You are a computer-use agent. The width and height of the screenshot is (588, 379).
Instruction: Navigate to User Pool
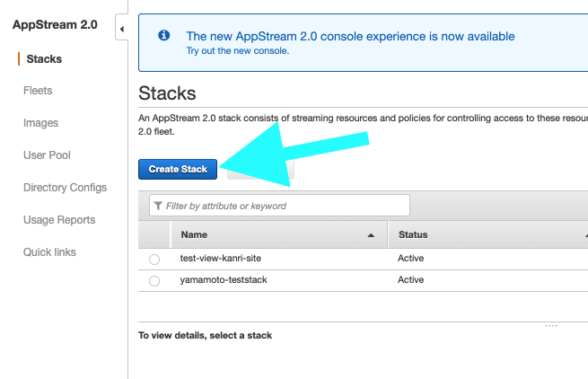47,155
